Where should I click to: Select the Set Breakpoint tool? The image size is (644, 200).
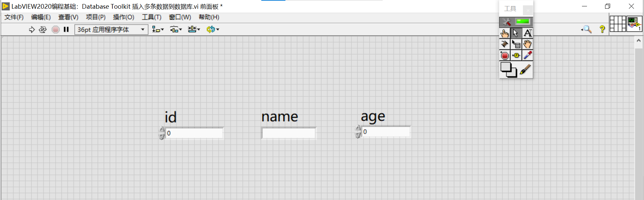pyautogui.click(x=505, y=55)
